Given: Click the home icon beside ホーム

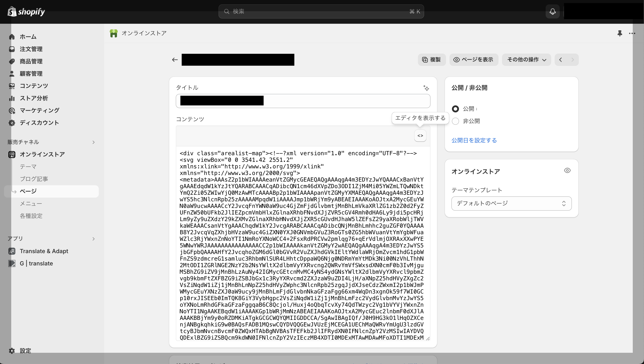Looking at the screenshot, I should coord(12,37).
